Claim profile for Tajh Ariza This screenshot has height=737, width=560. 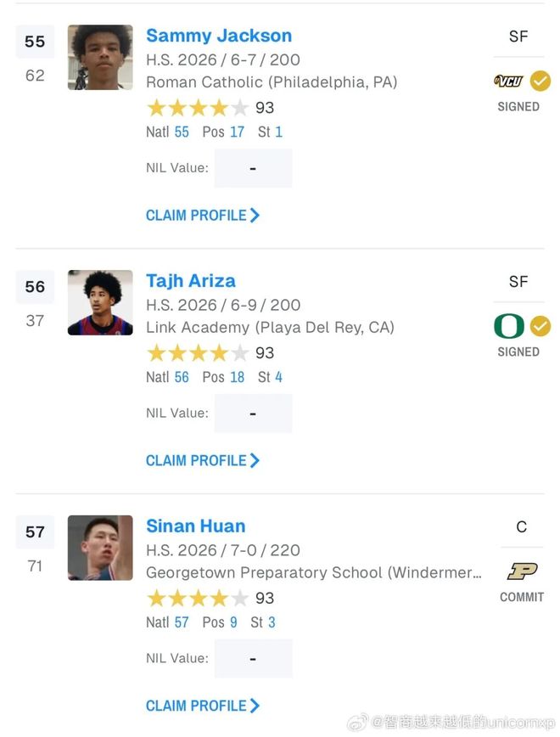pyautogui.click(x=203, y=461)
